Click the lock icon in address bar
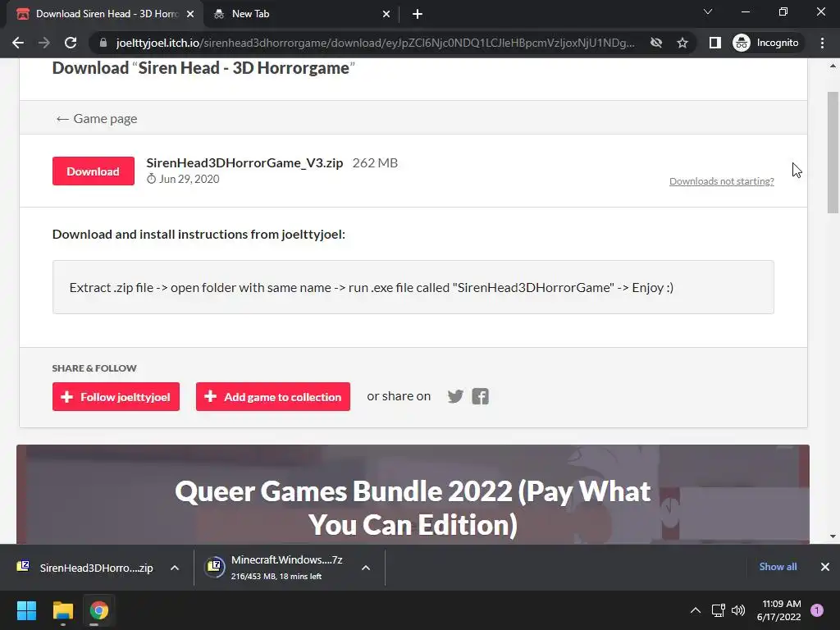The image size is (840, 630). [103, 43]
